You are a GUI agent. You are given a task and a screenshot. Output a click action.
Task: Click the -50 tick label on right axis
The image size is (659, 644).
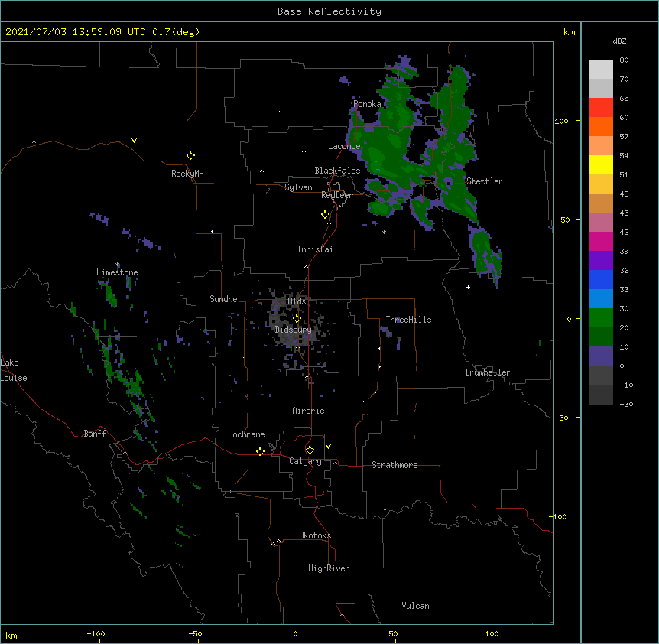(x=561, y=418)
